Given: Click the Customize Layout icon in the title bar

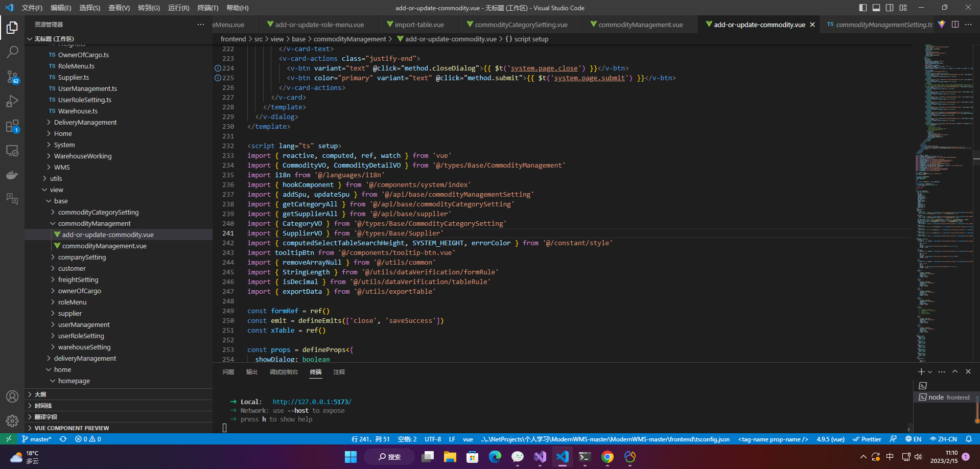Looking at the screenshot, I should click(903, 8).
